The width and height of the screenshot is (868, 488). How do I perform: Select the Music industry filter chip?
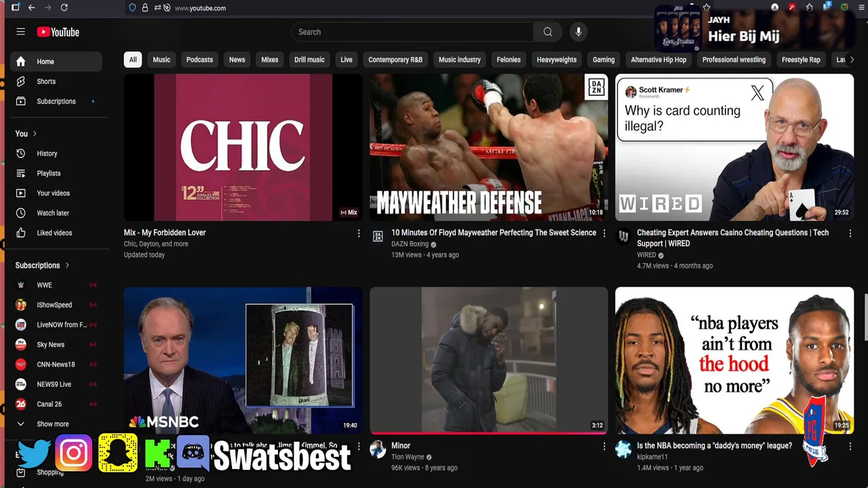(x=460, y=60)
